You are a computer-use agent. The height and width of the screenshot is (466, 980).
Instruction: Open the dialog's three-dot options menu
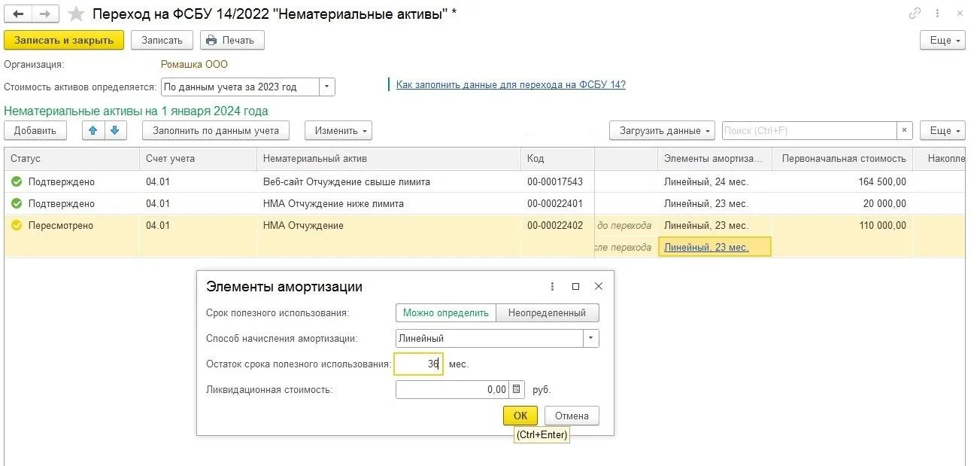click(553, 287)
